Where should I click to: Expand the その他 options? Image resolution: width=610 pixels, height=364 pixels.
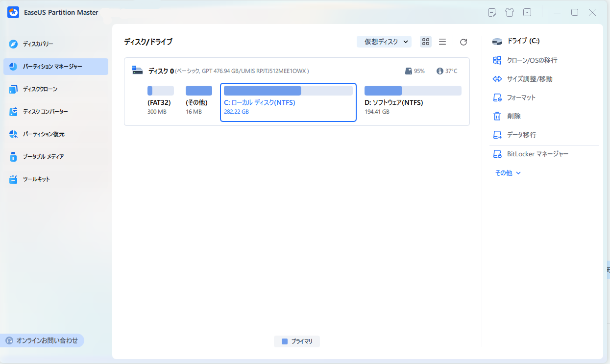pyautogui.click(x=508, y=173)
